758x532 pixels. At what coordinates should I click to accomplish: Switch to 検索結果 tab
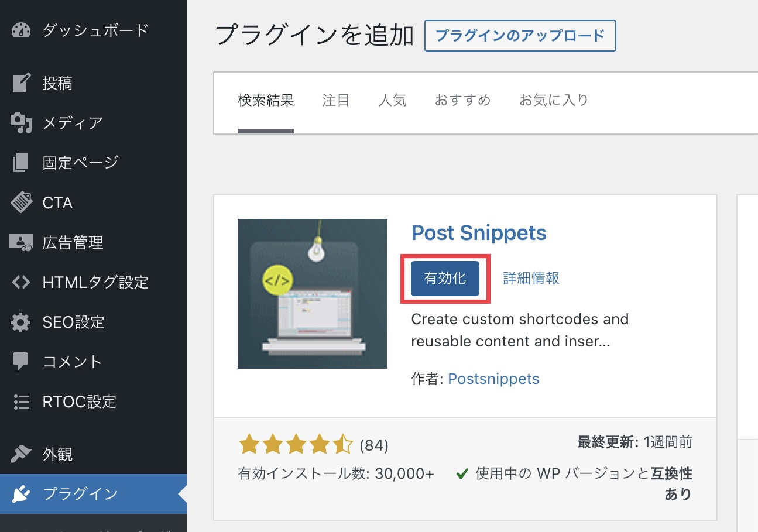[x=266, y=100]
